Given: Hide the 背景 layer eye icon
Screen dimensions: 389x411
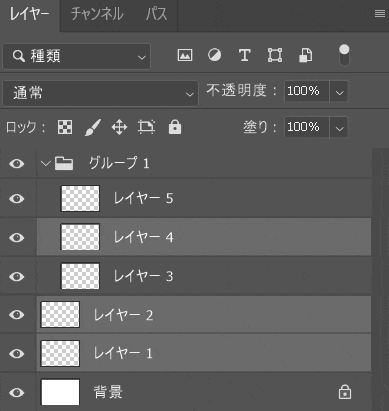Looking at the screenshot, I should point(17,392).
